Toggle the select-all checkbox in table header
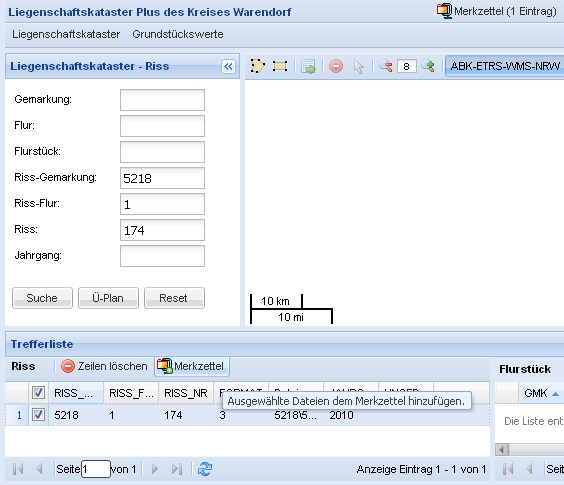564x485 pixels. click(38, 393)
